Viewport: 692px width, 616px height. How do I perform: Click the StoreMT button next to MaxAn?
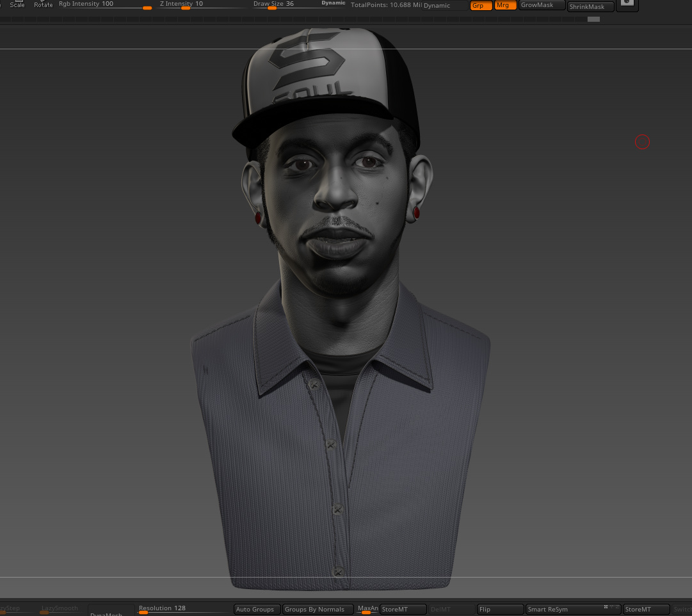click(403, 610)
